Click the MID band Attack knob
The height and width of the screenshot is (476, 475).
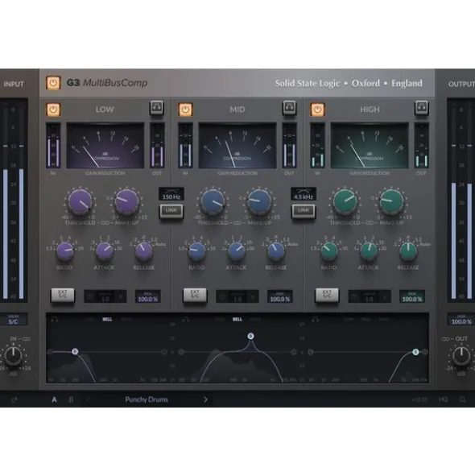pyautogui.click(x=237, y=251)
